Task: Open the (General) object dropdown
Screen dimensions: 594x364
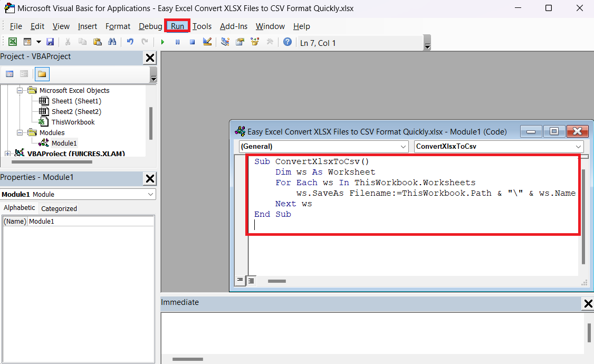Action: tap(403, 147)
